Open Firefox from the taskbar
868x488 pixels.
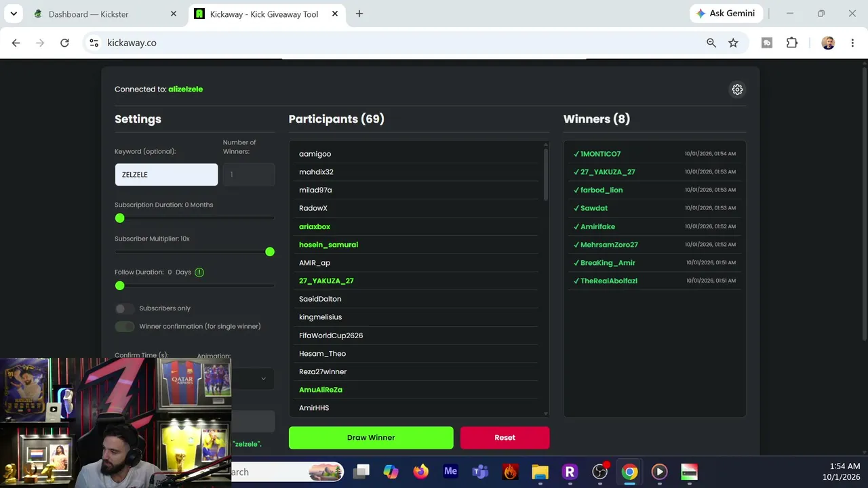[421, 472]
